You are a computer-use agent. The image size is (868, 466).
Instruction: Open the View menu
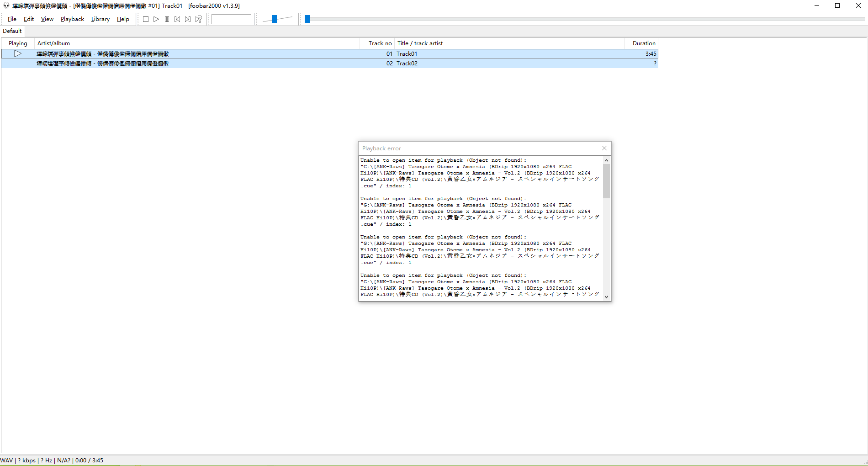[47, 19]
